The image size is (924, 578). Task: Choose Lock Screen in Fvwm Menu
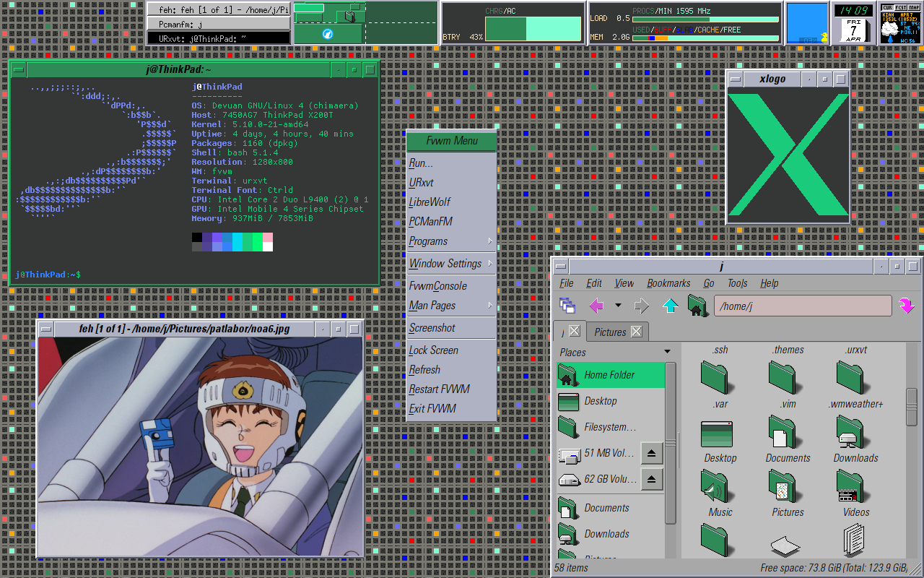point(452,350)
